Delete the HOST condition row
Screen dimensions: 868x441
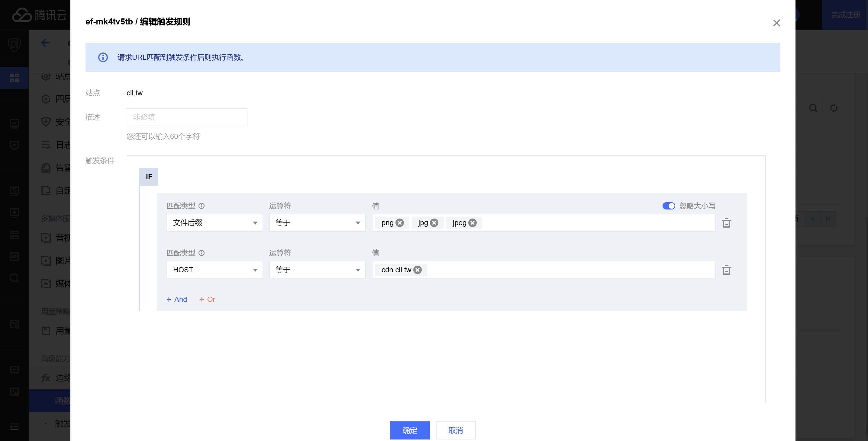[726, 270]
